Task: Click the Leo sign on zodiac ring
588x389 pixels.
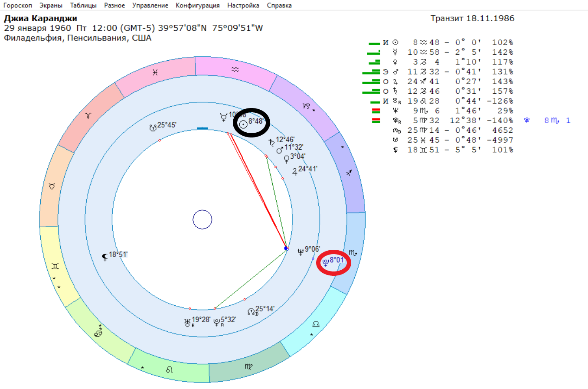Action: (x=169, y=369)
